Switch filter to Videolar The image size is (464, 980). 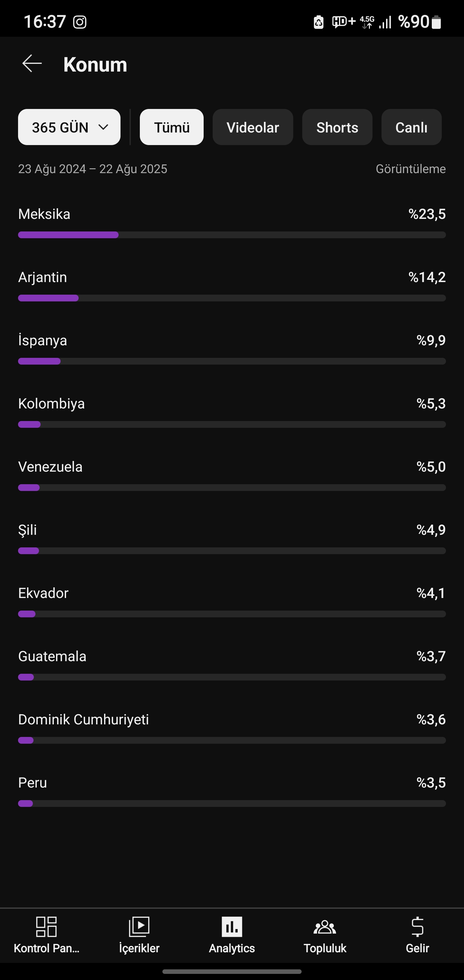point(253,127)
